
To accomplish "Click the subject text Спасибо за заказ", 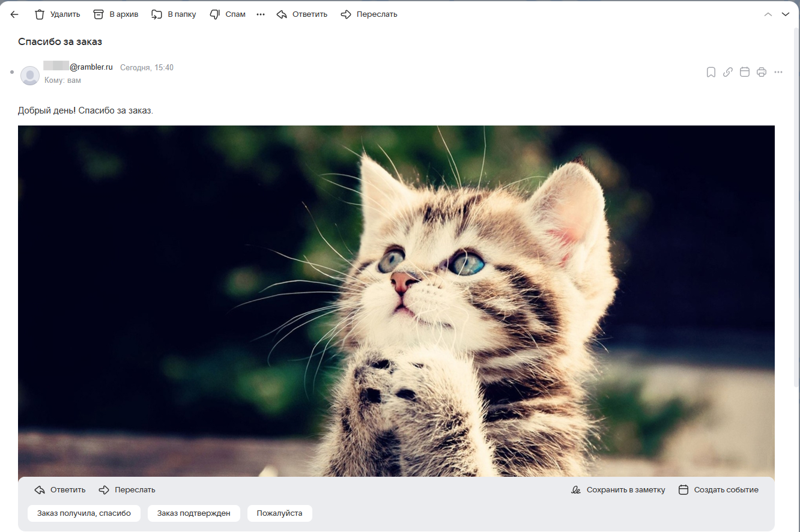I will (60, 41).
